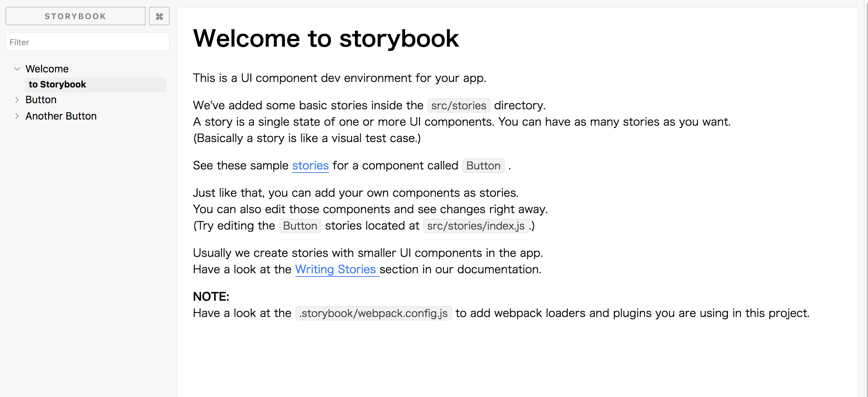
Task: Follow the stories link
Action: click(310, 165)
